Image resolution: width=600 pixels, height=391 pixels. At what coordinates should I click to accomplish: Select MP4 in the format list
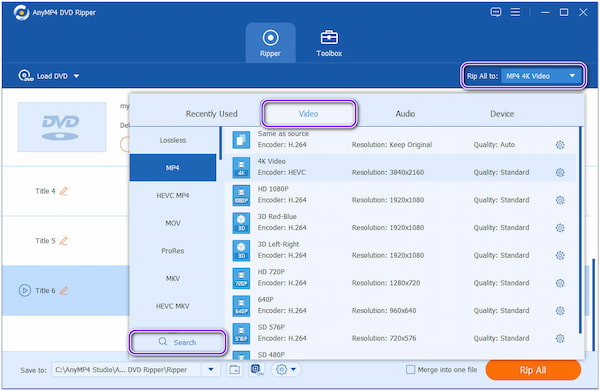click(173, 168)
